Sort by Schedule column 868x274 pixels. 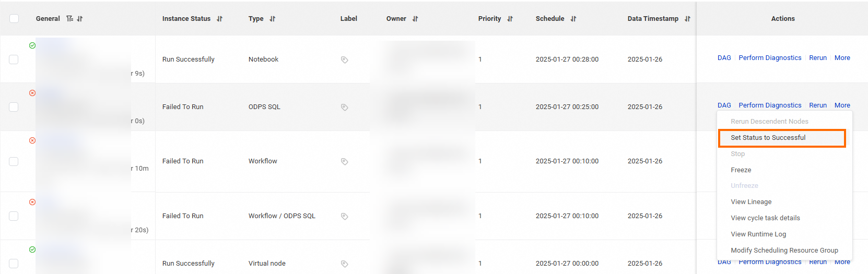[573, 19]
